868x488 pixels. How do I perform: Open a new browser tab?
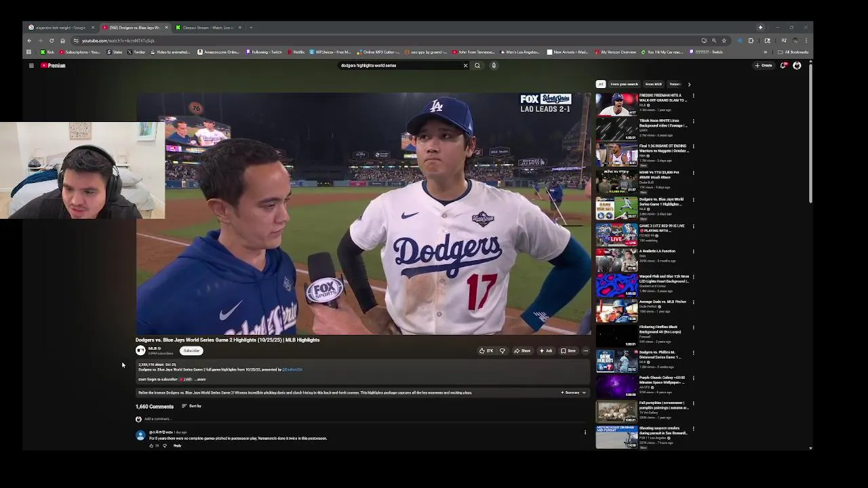pyautogui.click(x=251, y=28)
